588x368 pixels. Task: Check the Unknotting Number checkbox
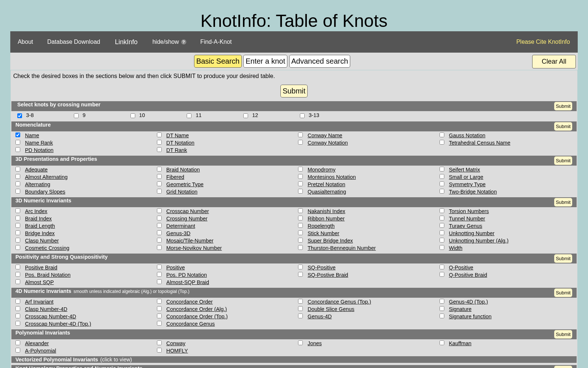point(442,233)
